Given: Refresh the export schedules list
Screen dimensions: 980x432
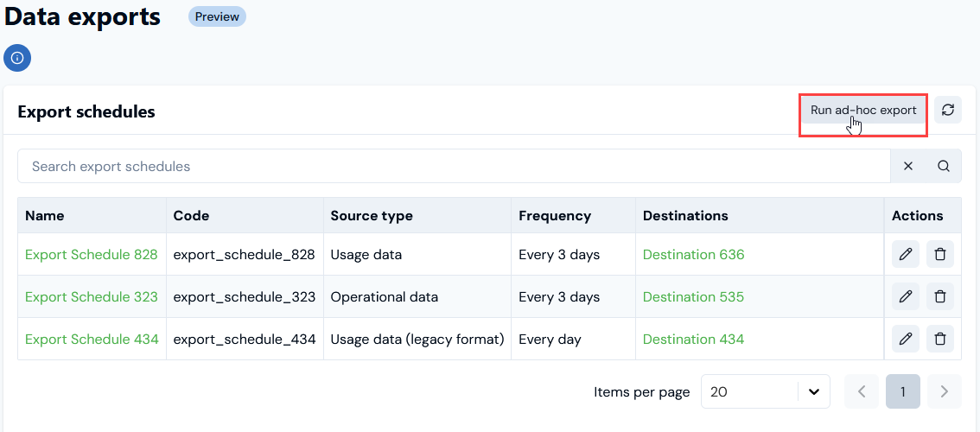Looking at the screenshot, I should [x=948, y=110].
